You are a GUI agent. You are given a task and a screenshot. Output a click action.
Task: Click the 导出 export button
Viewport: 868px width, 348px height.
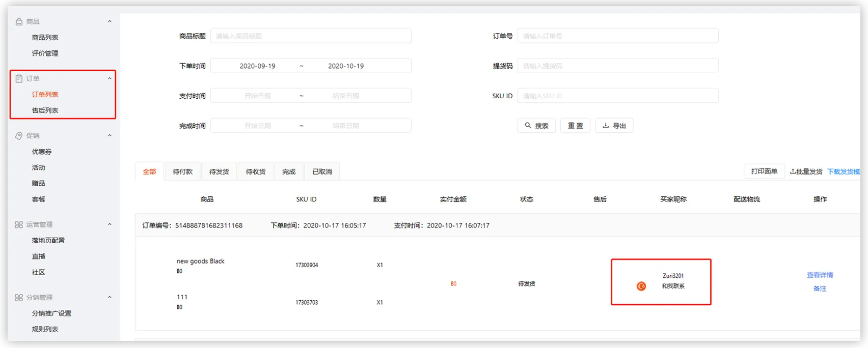[614, 126]
